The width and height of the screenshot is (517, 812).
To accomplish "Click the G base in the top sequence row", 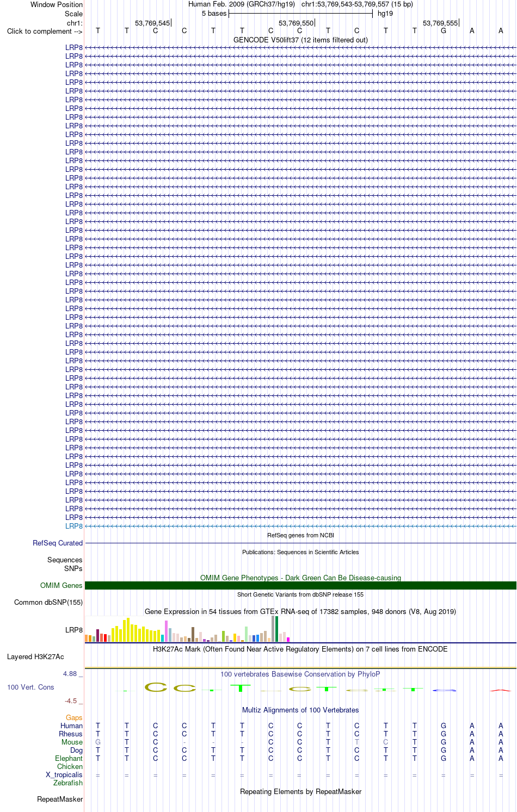I will 444,30.
